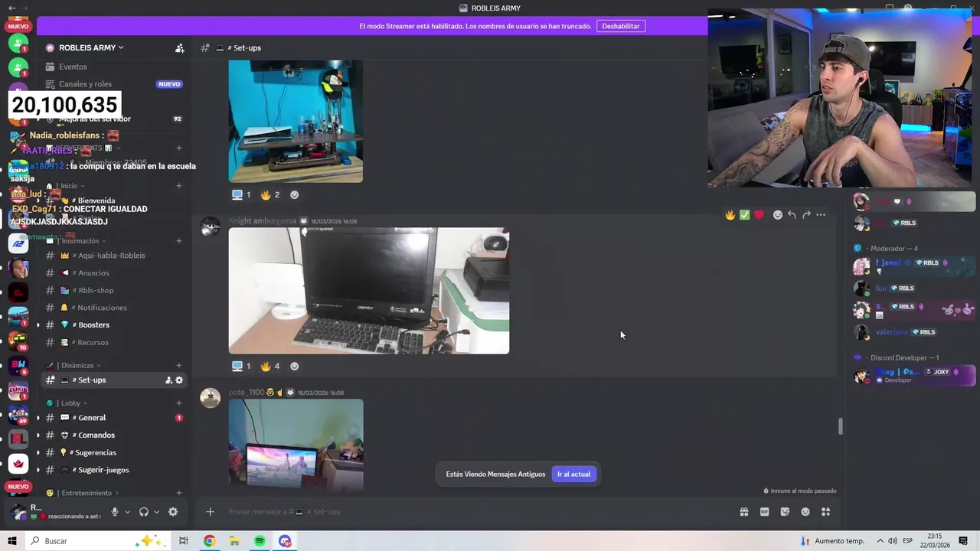Click the Windows Start button

point(12,541)
